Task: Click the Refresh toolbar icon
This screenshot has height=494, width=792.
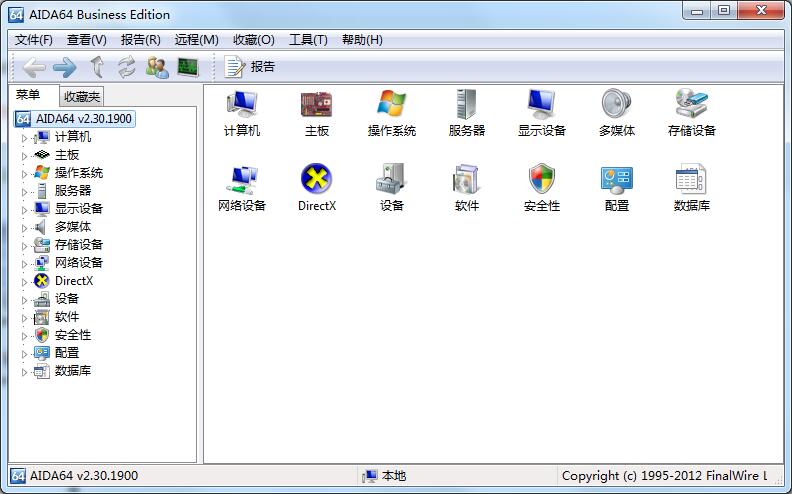Action: point(127,67)
